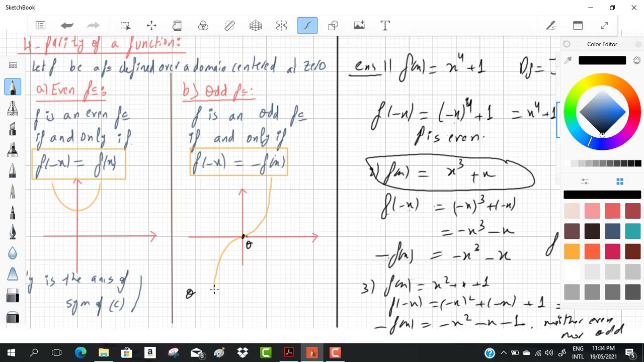Screen dimensions: 644x362
Task: Pick the teal color swatch
Action: [x=632, y=231]
